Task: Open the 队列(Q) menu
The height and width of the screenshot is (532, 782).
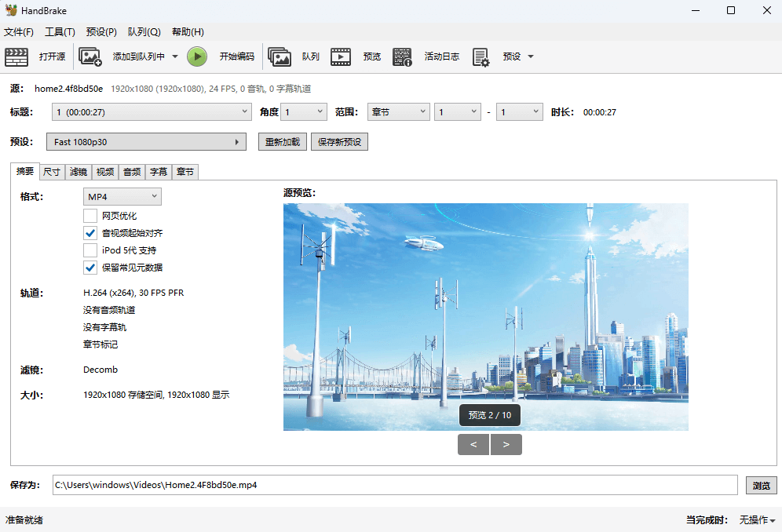Action: click(144, 32)
